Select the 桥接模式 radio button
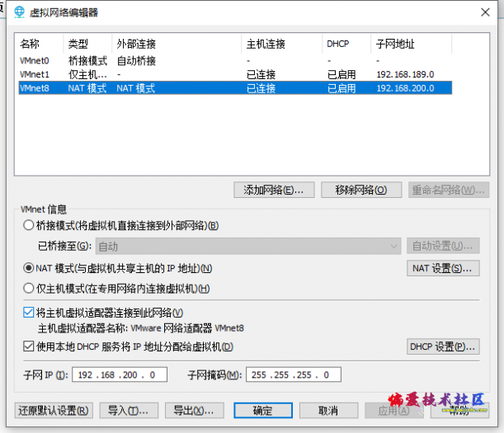This screenshot has height=433, width=504. point(29,225)
